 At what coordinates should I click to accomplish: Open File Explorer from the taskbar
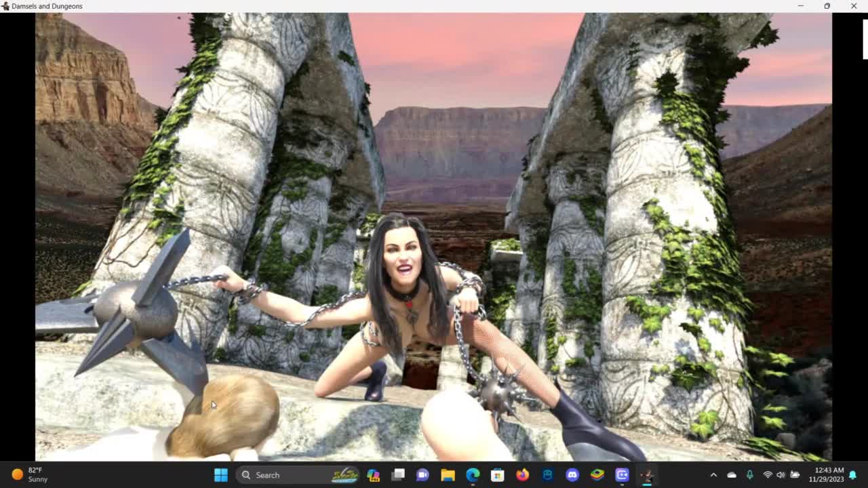448,475
